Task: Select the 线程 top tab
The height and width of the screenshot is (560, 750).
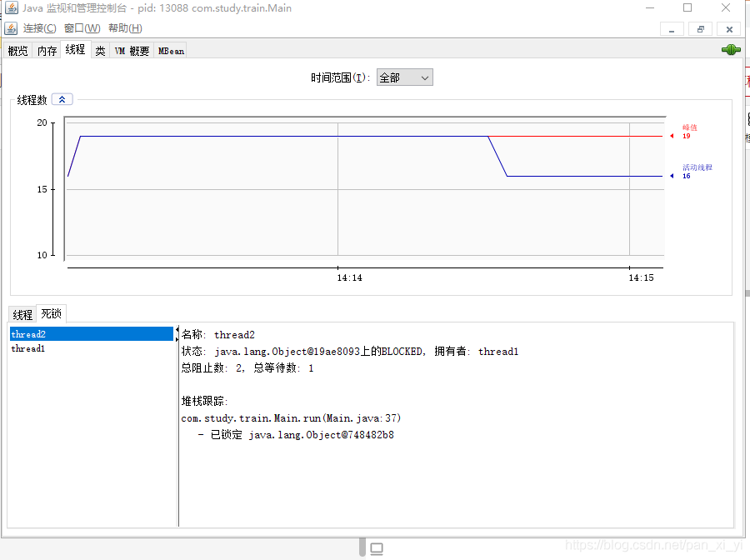Action: click(76, 50)
